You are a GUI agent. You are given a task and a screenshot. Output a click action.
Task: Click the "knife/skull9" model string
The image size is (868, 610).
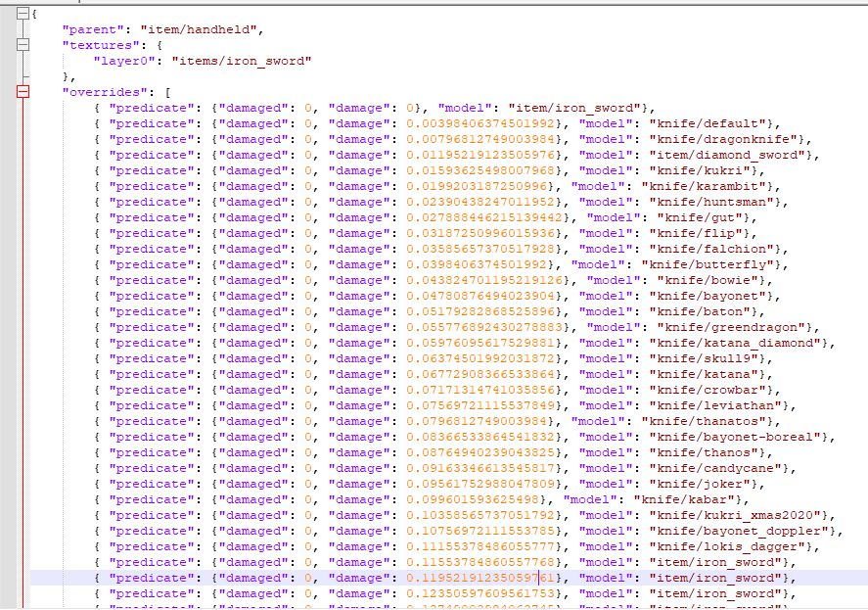tap(704, 358)
